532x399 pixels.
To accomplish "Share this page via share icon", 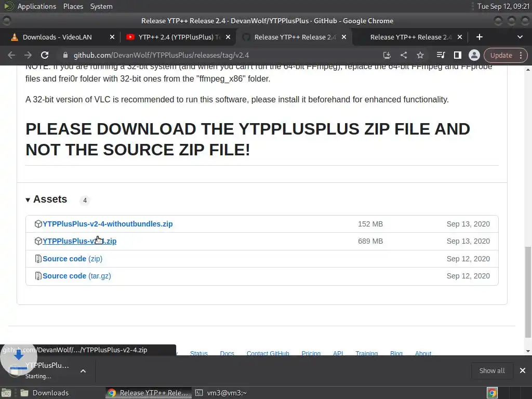I will tap(403, 55).
